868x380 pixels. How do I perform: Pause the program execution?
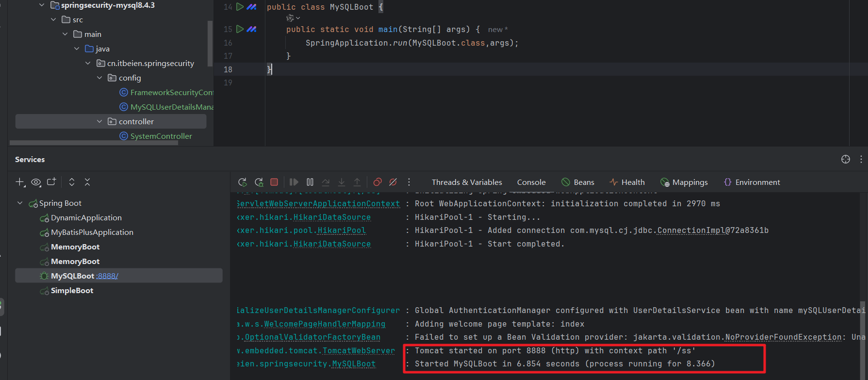coord(310,182)
